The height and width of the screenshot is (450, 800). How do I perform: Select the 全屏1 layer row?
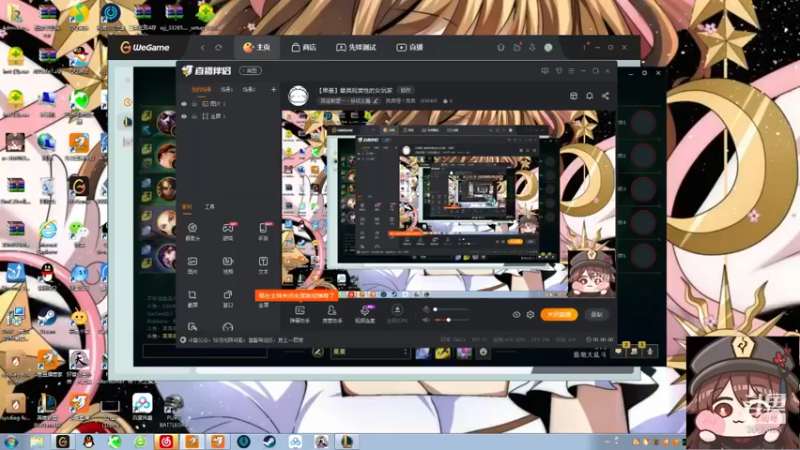(228, 116)
